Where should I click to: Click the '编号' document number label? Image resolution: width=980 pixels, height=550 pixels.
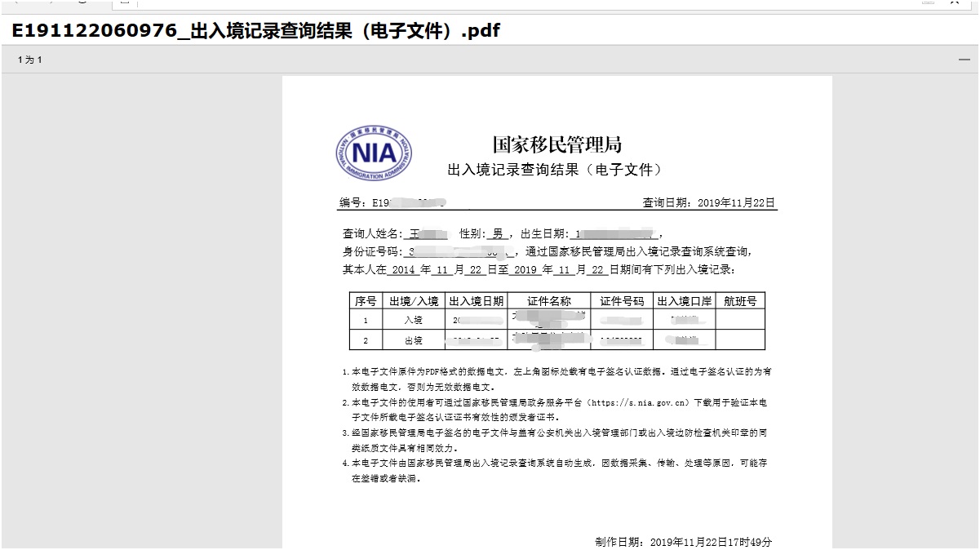click(351, 202)
